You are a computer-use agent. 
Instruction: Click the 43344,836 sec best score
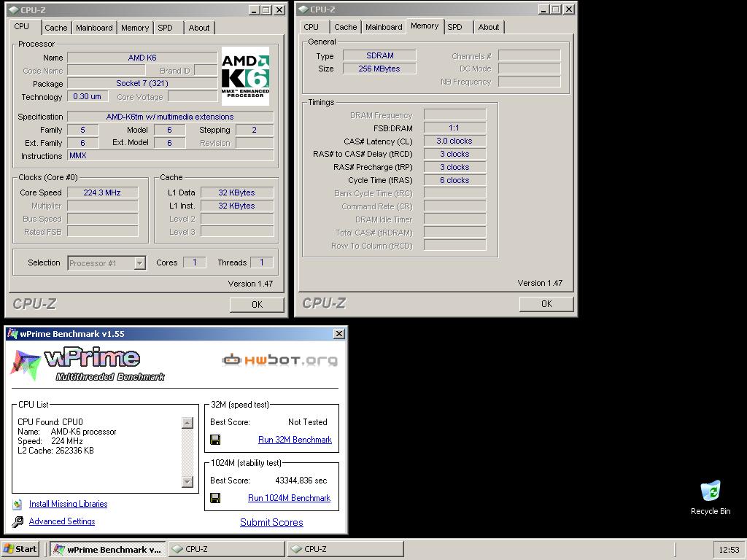tap(301, 481)
